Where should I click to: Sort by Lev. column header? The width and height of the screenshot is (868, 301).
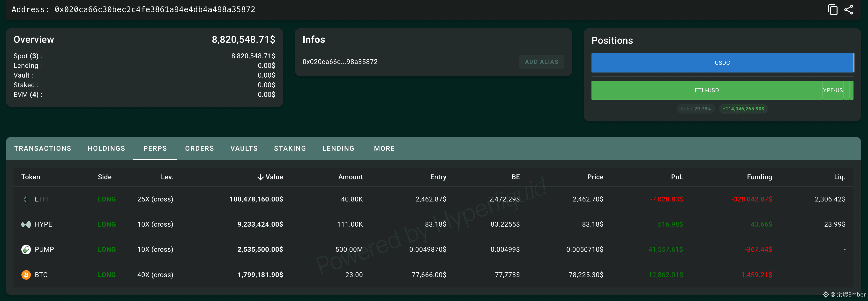coord(167,177)
